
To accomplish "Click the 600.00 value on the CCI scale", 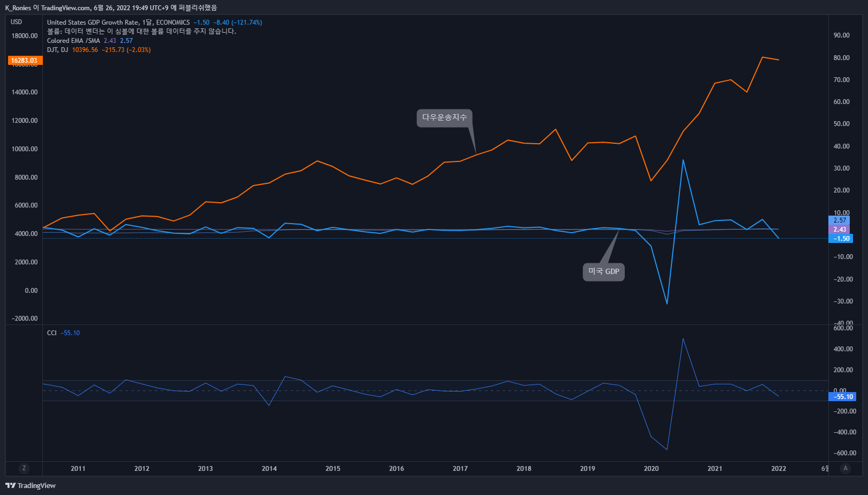I will [x=843, y=328].
